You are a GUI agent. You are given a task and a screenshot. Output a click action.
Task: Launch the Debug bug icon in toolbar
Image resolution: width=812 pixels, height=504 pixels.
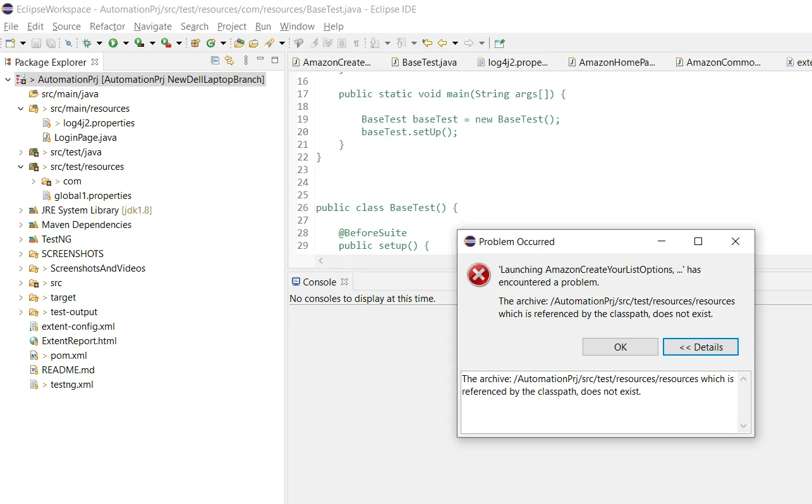pyautogui.click(x=87, y=43)
